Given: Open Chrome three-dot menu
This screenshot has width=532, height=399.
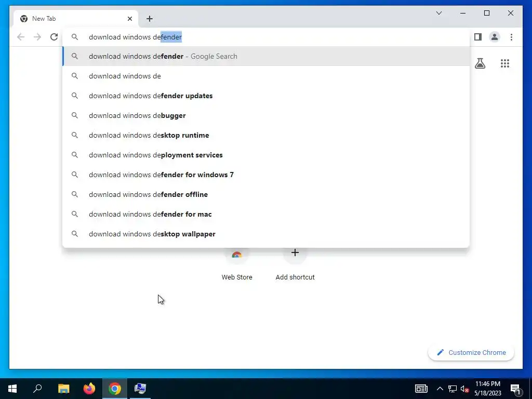Looking at the screenshot, I should 511,37.
